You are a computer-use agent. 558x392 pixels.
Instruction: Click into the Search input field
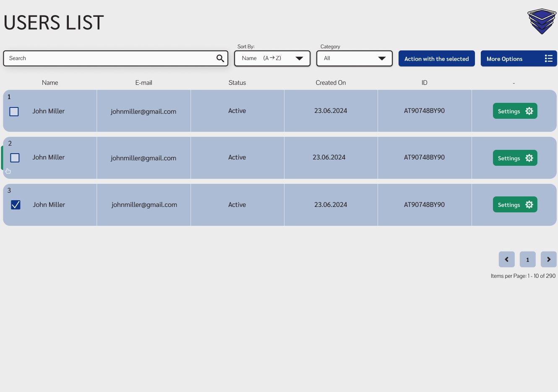[x=109, y=58]
